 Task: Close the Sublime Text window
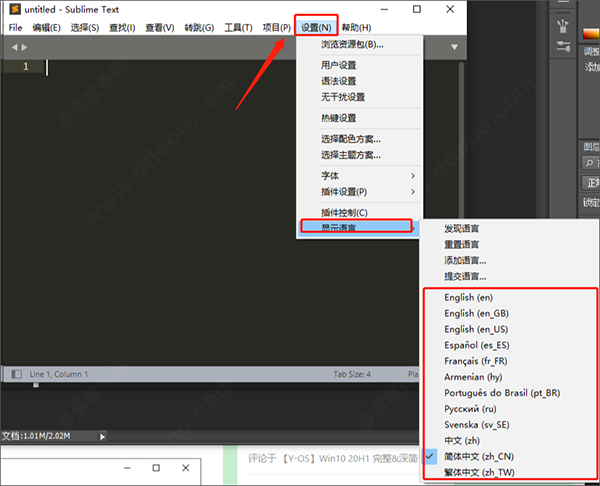pyautogui.click(x=450, y=9)
